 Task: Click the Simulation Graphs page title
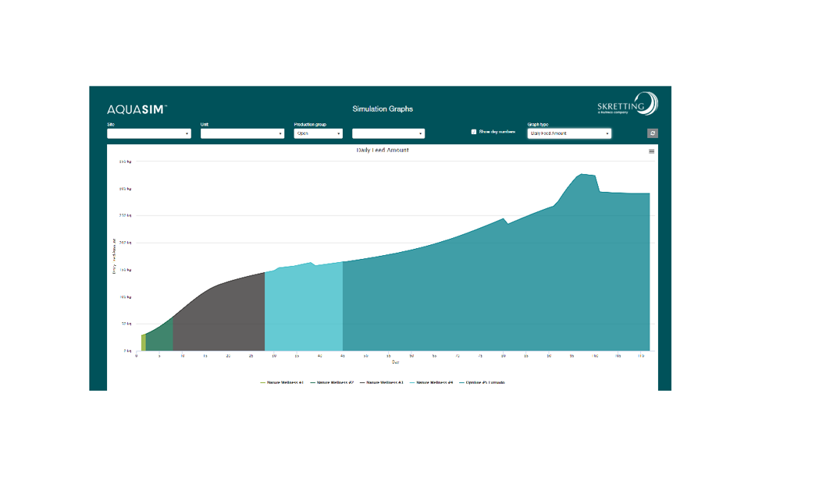[383, 109]
